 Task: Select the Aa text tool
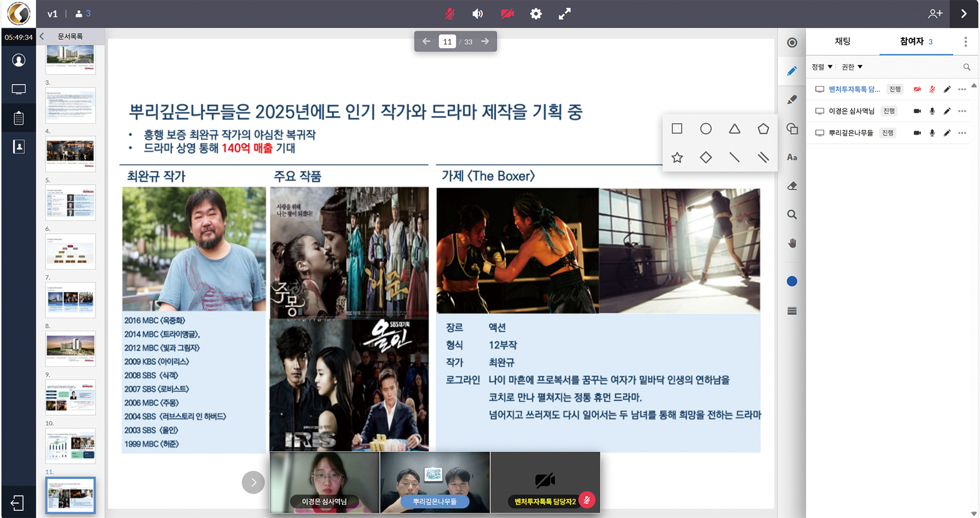(x=792, y=158)
